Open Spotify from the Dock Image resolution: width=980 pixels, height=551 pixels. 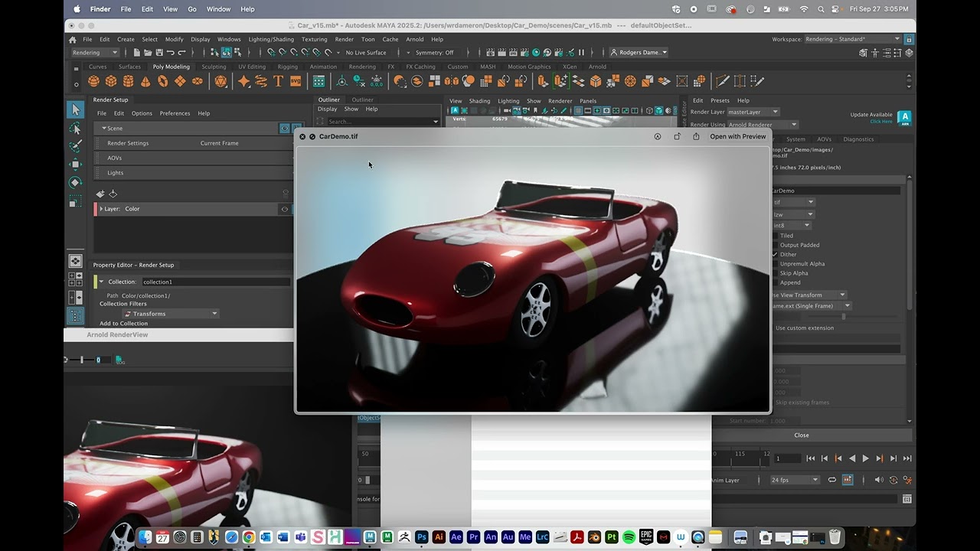(629, 537)
